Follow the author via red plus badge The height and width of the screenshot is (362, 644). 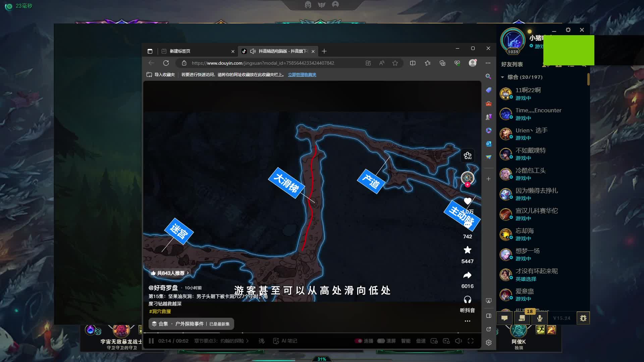coord(468,185)
